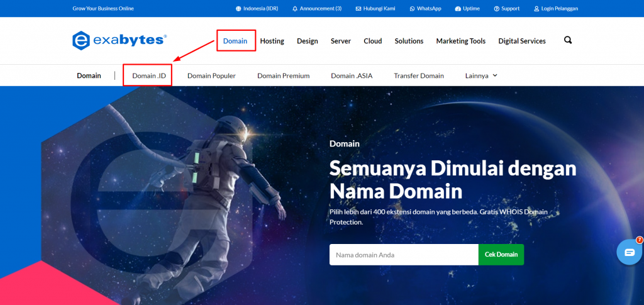Viewport: 644px width, 305px height.
Task: Open the search magnifier icon
Action: [x=568, y=40]
